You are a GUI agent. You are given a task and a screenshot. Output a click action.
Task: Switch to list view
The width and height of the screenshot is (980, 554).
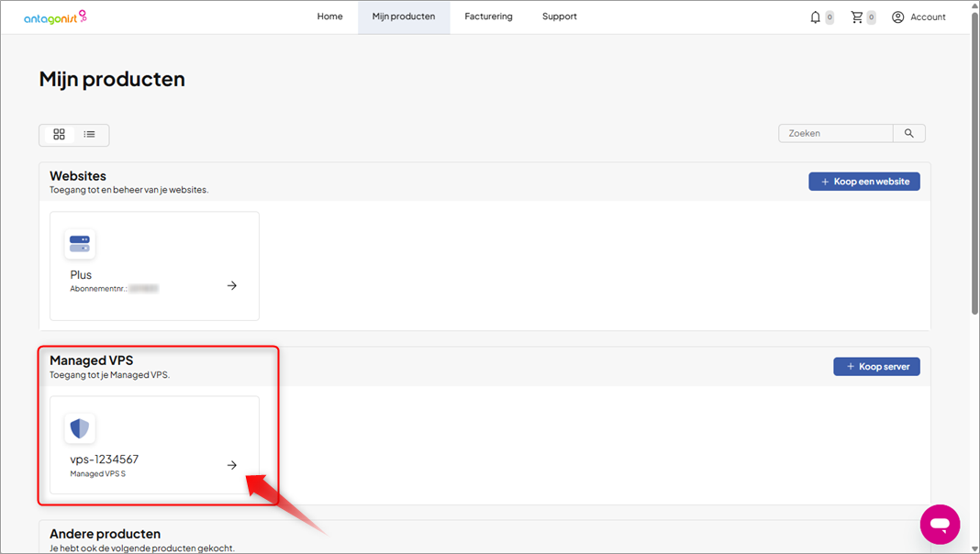click(89, 134)
